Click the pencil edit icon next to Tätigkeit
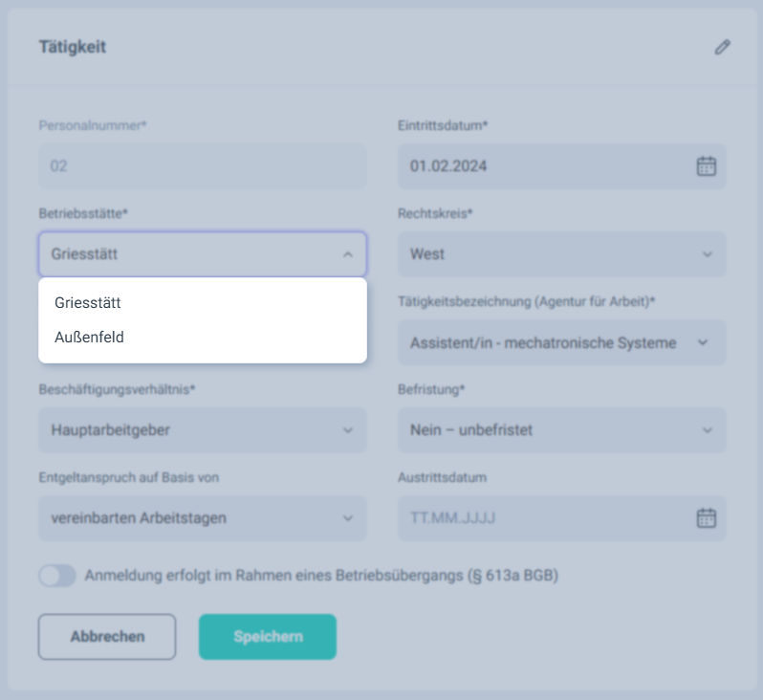 tap(722, 47)
